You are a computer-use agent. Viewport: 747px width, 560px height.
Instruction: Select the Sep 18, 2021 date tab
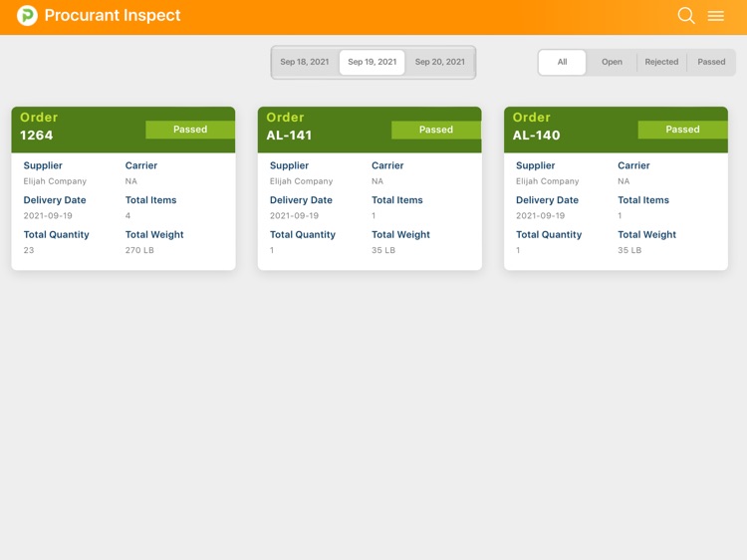click(305, 62)
